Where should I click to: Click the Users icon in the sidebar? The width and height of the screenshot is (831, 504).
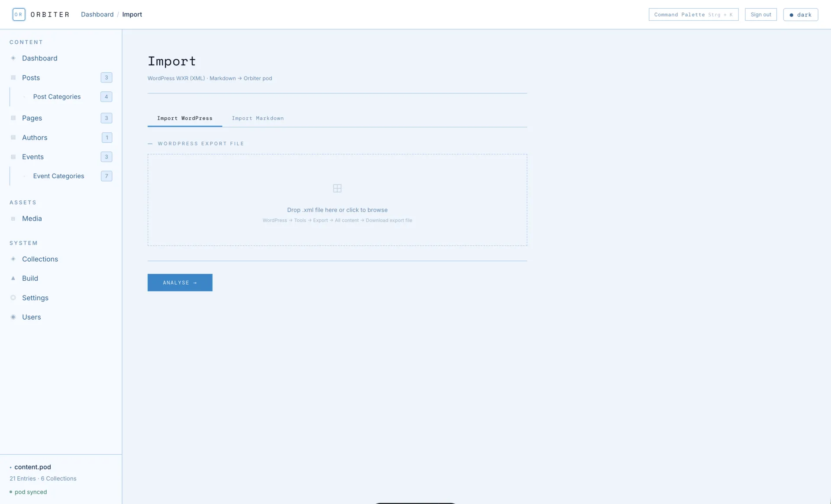coord(13,317)
